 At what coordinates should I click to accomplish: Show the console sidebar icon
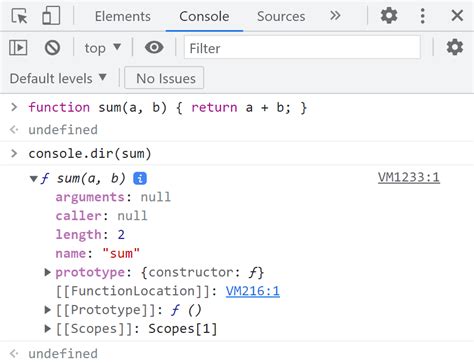[x=18, y=48]
